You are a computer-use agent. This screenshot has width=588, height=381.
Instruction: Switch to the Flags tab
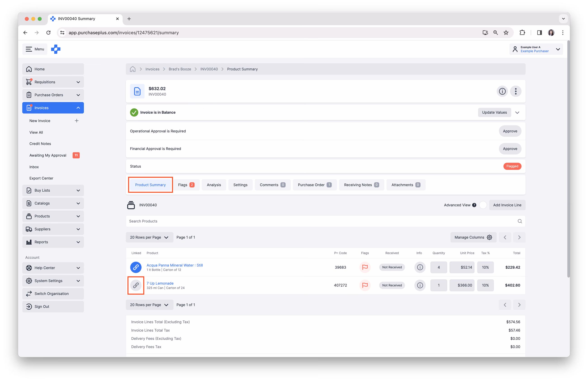click(x=186, y=185)
